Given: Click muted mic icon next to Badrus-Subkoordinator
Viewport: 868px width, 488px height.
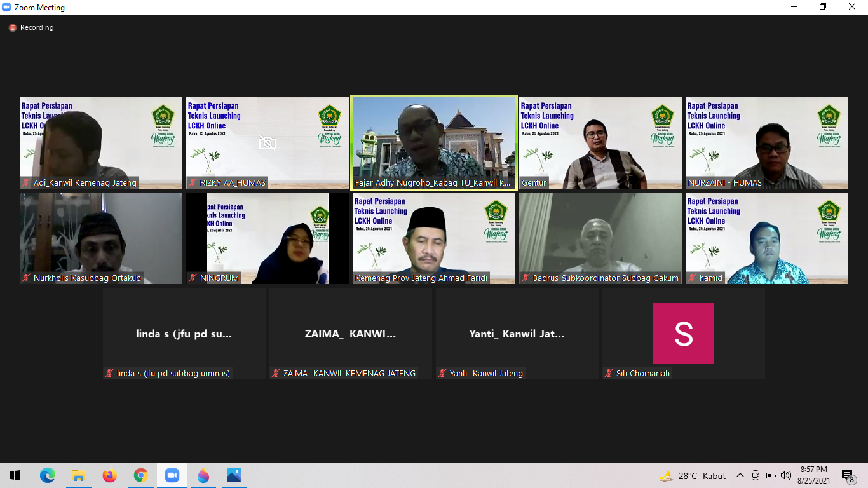Looking at the screenshot, I should [526, 278].
